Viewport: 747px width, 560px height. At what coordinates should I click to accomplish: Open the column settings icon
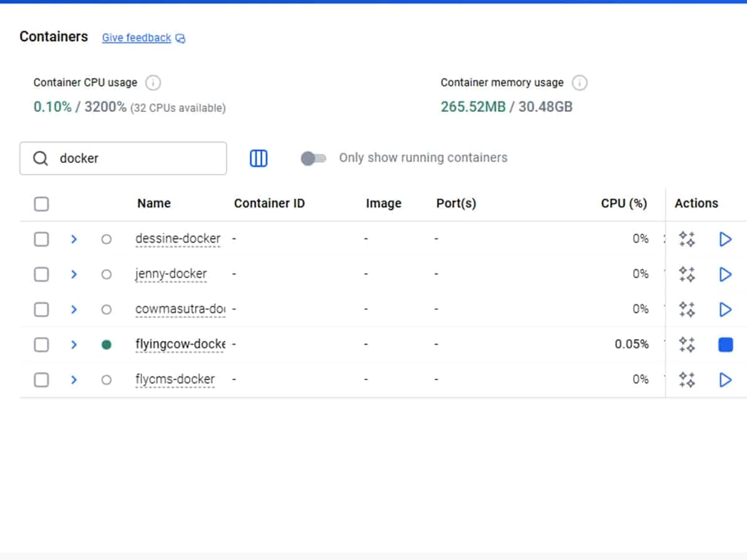[258, 159]
